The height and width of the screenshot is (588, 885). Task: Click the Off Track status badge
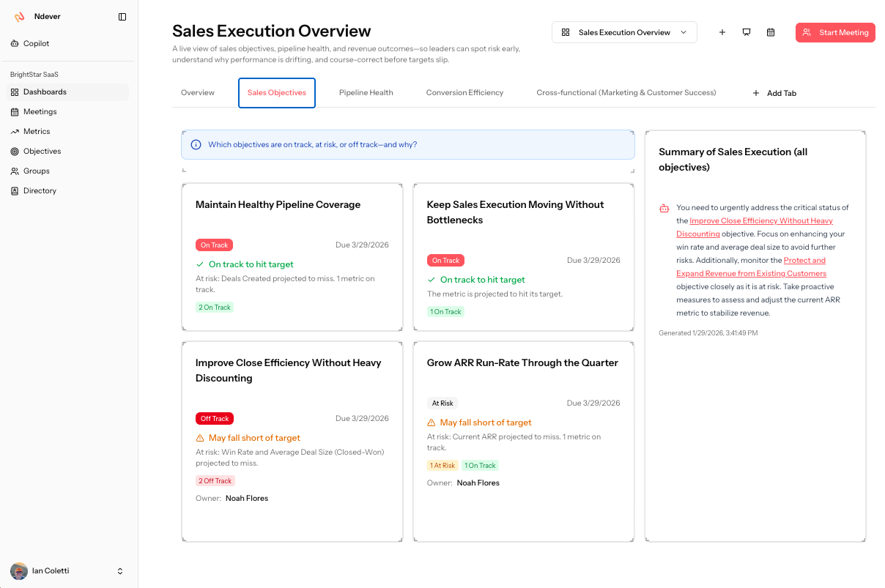214,418
